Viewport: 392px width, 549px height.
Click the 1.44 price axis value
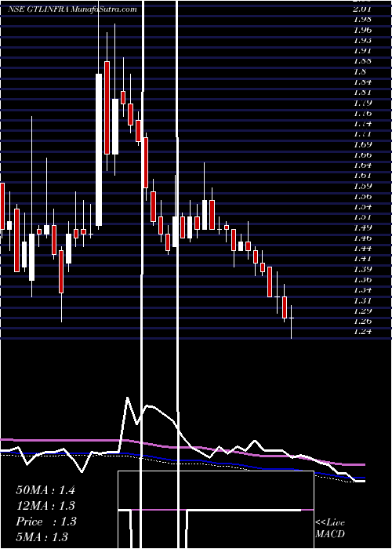point(362,249)
